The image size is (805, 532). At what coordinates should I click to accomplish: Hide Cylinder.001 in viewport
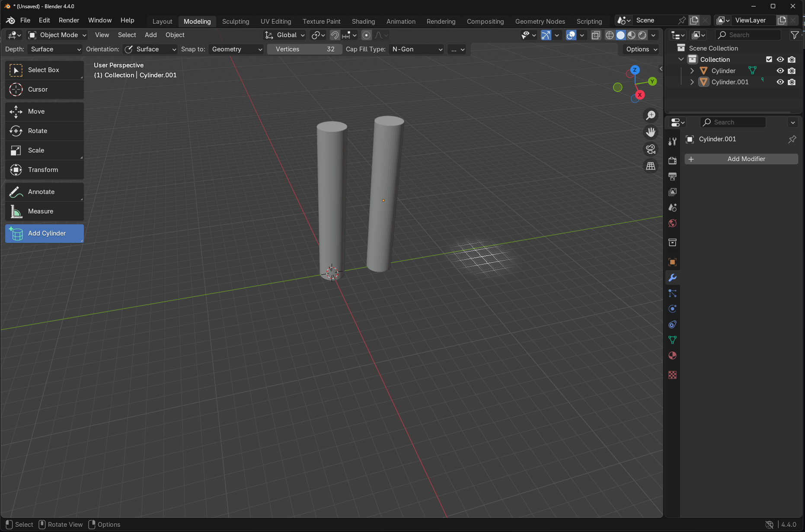coord(780,82)
